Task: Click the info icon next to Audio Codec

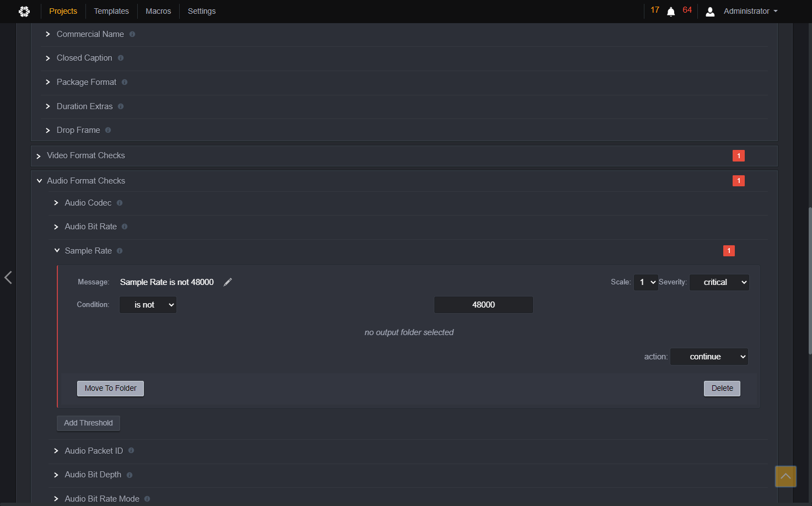Action: coord(120,203)
